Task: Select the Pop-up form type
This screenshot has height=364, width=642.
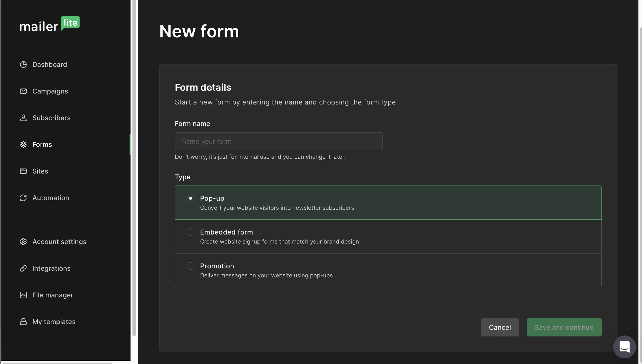Action: (190, 198)
